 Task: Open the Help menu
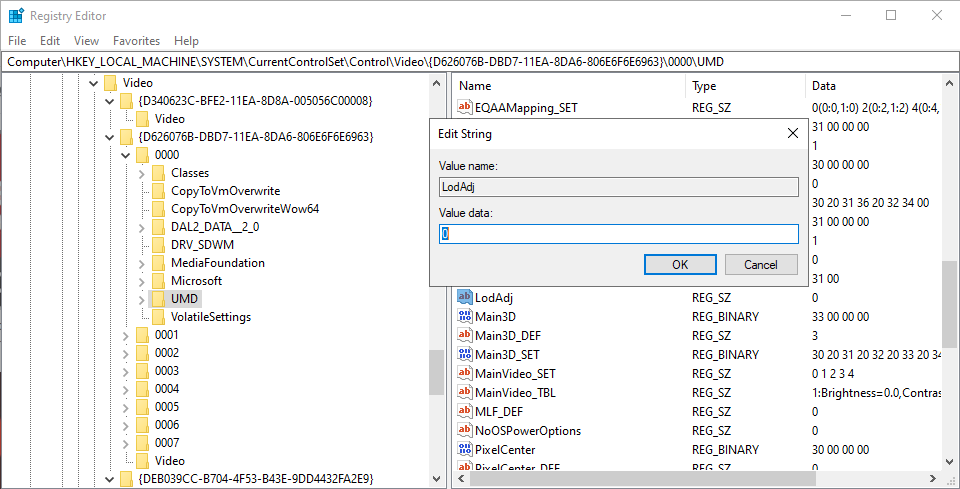click(x=186, y=40)
